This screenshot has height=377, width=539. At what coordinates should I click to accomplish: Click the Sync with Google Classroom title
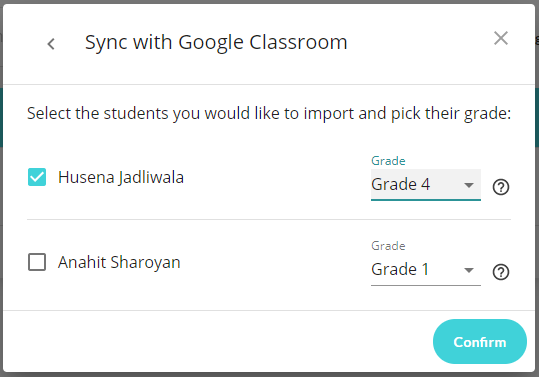(x=216, y=43)
